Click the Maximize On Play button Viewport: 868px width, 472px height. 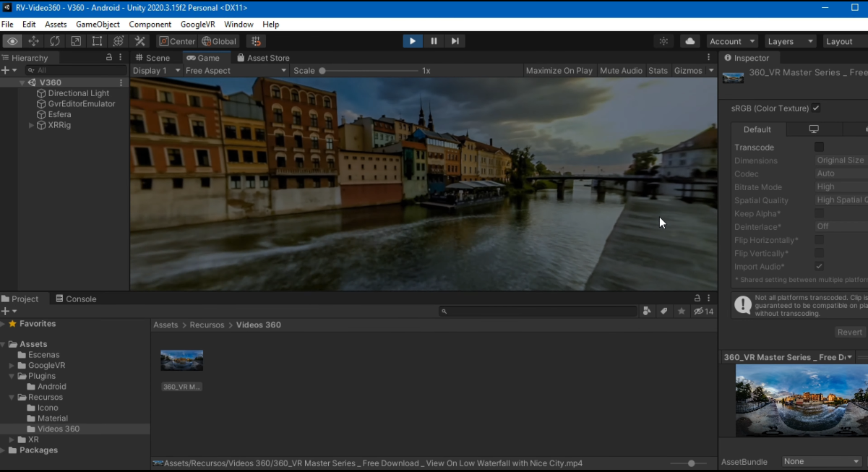(x=559, y=70)
